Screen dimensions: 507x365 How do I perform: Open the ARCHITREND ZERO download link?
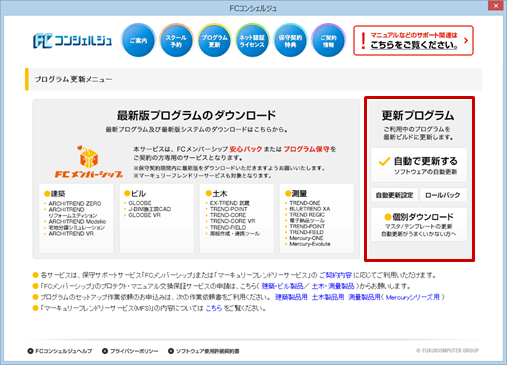(x=75, y=203)
